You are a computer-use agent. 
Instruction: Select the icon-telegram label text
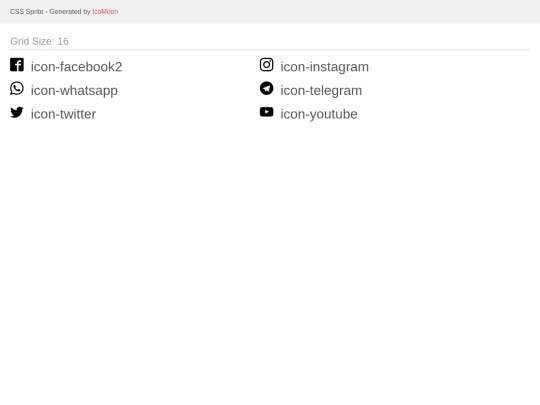tap(321, 91)
